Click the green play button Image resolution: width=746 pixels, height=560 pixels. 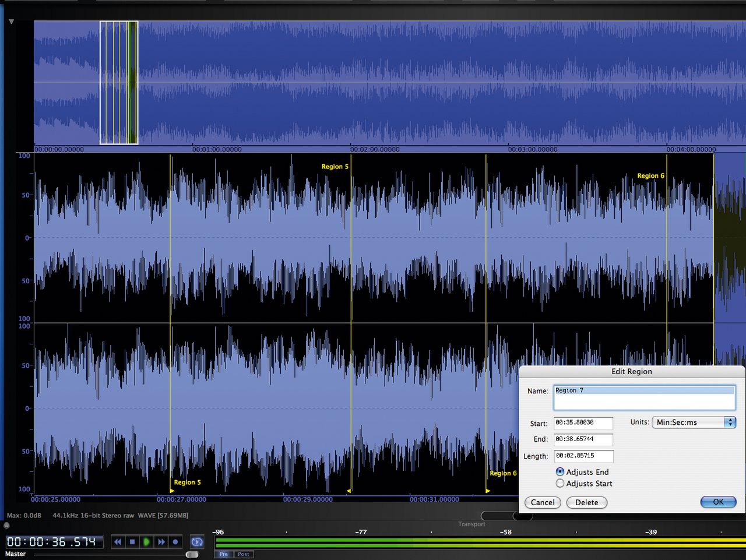(146, 542)
